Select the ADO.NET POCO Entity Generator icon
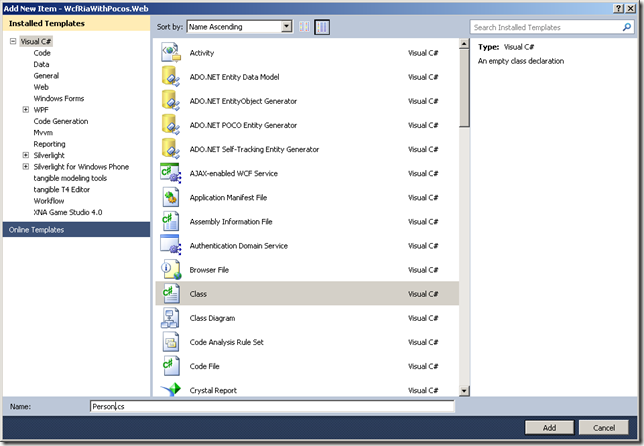The width and height of the screenshot is (644, 446). (x=171, y=125)
